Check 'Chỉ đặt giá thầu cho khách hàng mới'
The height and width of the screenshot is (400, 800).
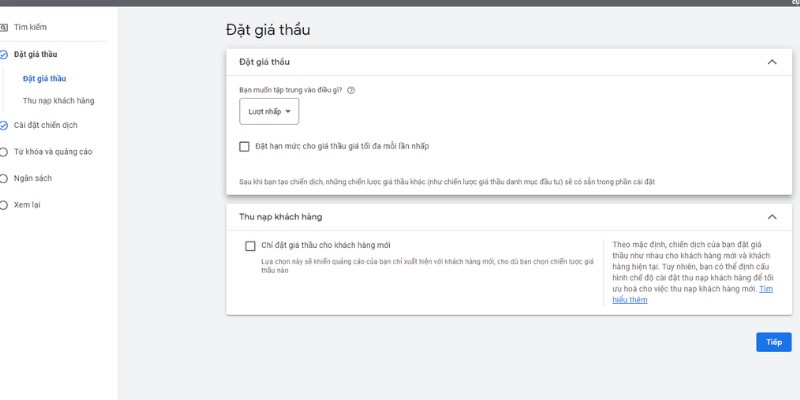[251, 245]
